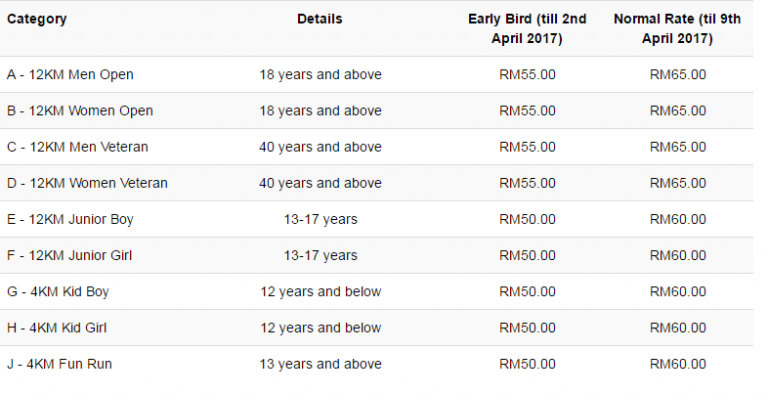Click RM55.00 early bird price for Men Open
Screen dimensions: 768x395
pos(528,74)
